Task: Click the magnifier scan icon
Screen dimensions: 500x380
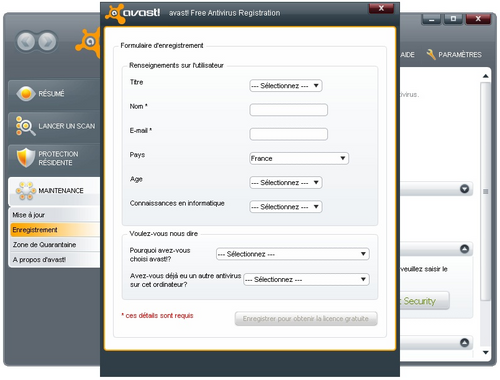Action: pos(25,126)
